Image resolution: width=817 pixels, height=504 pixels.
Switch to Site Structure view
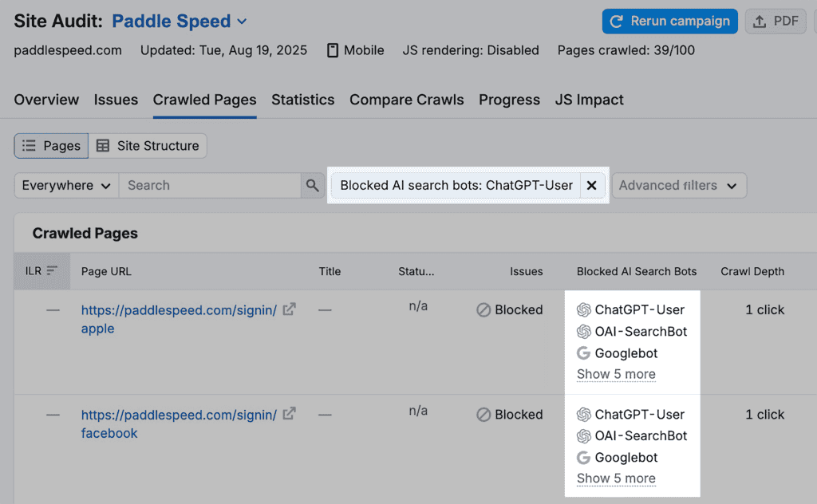148,146
